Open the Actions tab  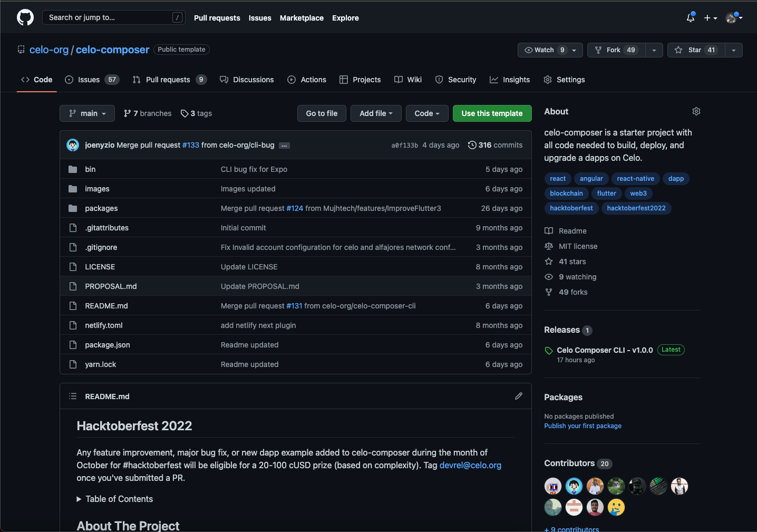tap(307, 80)
